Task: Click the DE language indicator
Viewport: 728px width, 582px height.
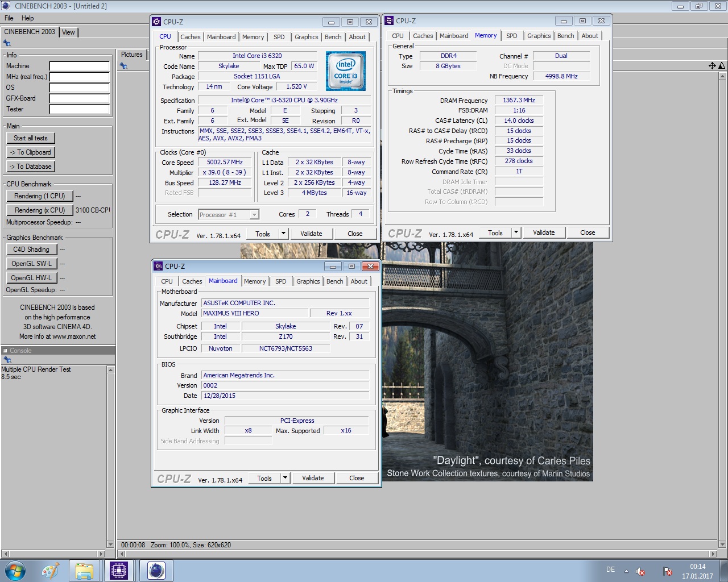Action: [x=610, y=569]
